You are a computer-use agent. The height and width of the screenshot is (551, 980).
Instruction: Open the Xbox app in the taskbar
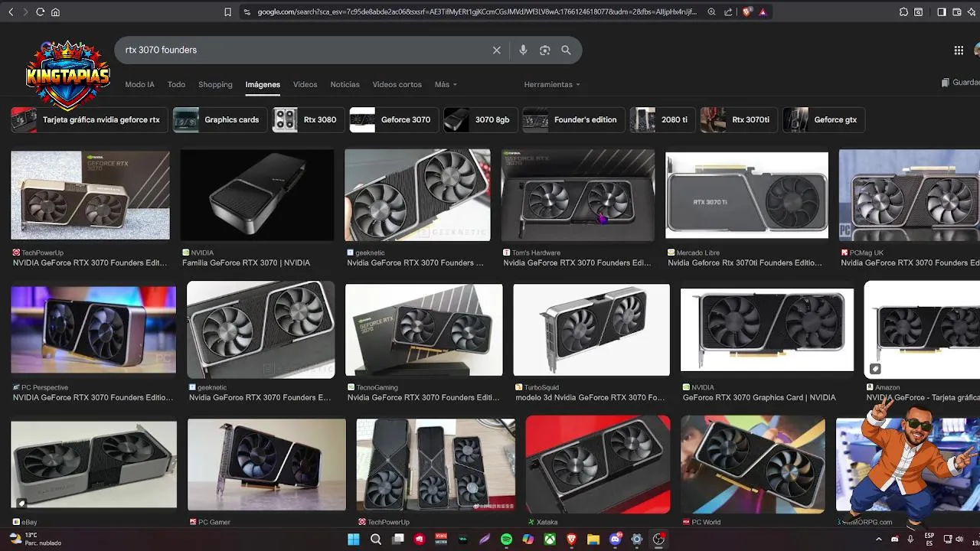coord(550,540)
